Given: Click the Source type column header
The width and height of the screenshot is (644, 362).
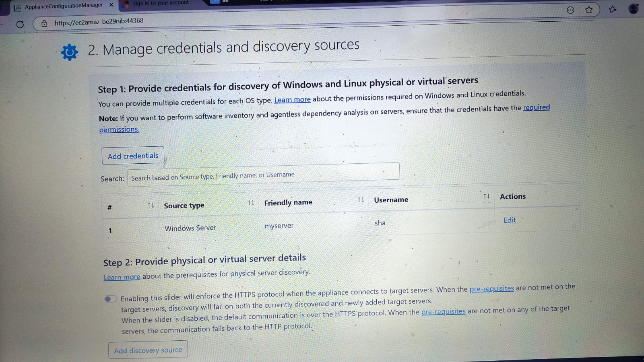Looking at the screenshot, I should [x=184, y=206].
